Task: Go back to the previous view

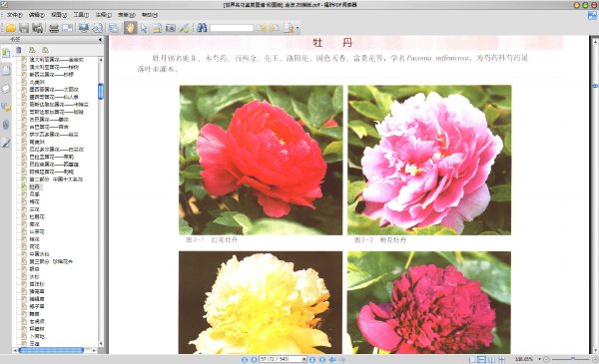Action: coord(332,359)
